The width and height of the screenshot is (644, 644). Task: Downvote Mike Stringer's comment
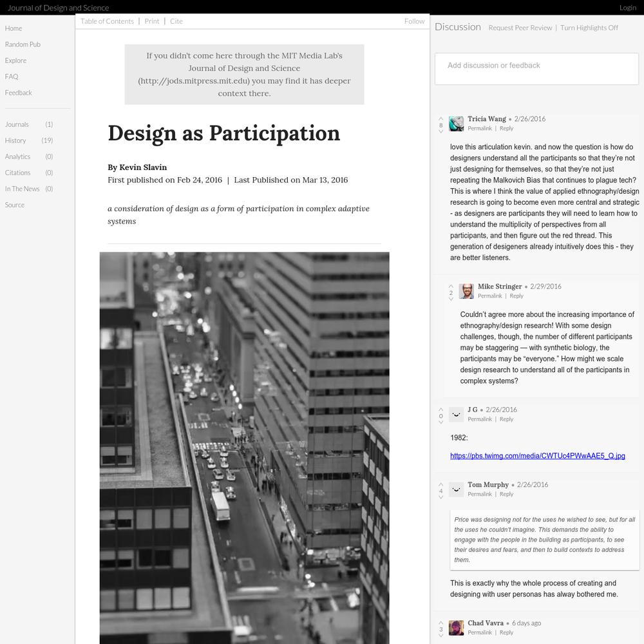[451, 299]
